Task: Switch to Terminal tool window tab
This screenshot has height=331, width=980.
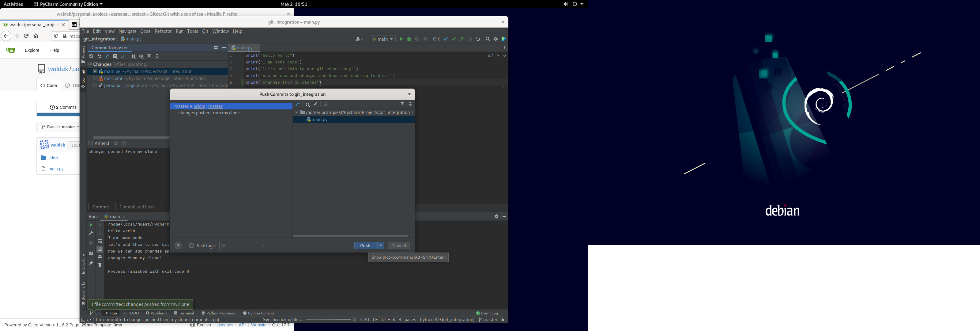Action: coord(184,313)
